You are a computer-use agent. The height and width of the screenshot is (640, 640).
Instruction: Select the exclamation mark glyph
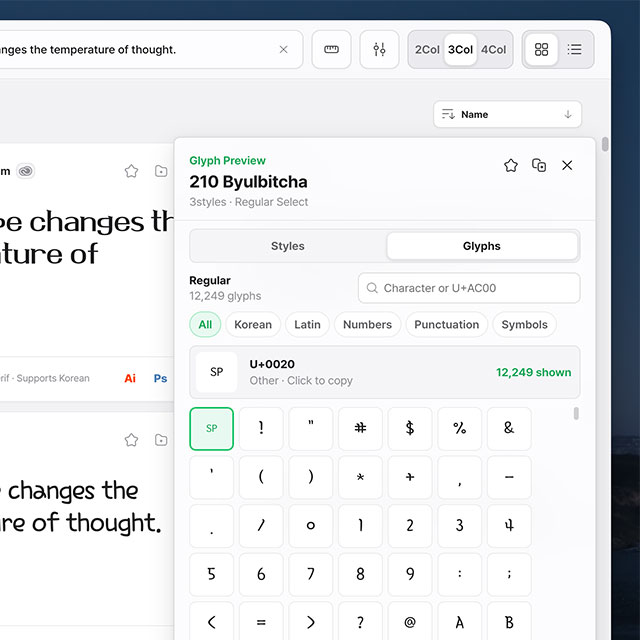tap(261, 429)
